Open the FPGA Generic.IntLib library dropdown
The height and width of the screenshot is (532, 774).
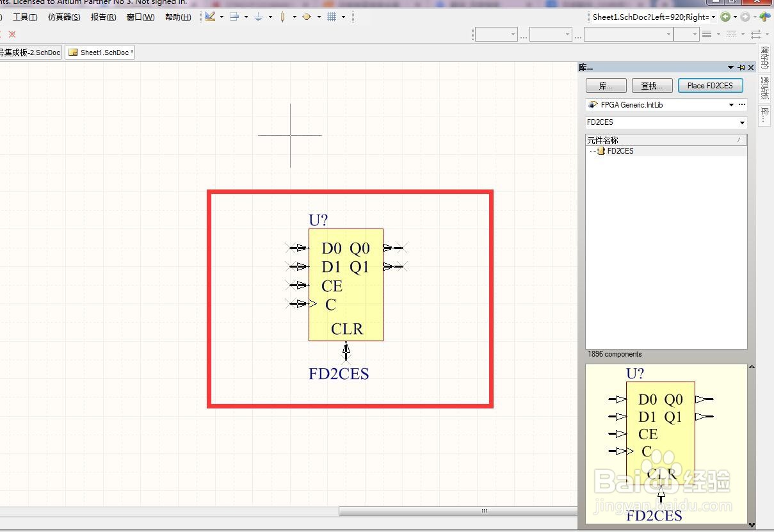coord(731,104)
